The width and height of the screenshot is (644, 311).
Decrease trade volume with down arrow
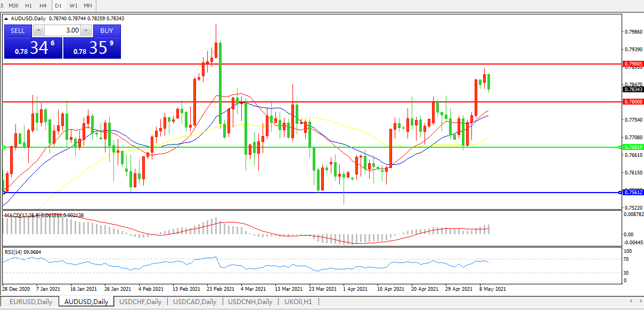pos(38,31)
